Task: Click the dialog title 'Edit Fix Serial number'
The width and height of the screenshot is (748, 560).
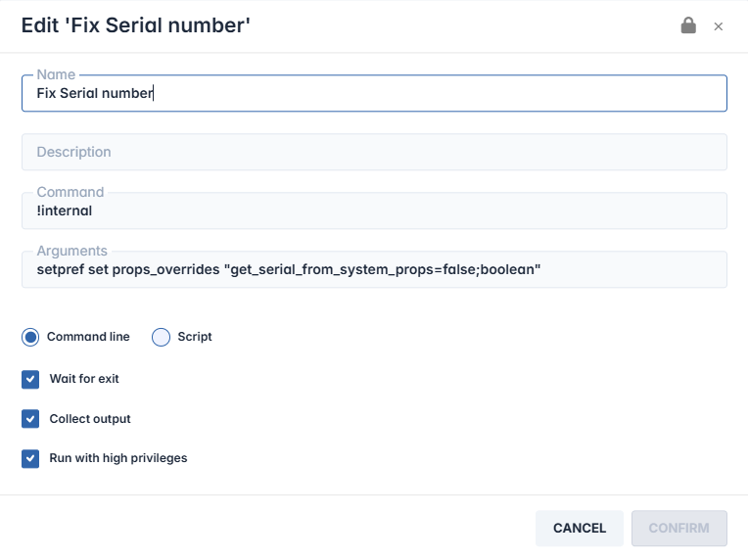Action: [x=136, y=26]
